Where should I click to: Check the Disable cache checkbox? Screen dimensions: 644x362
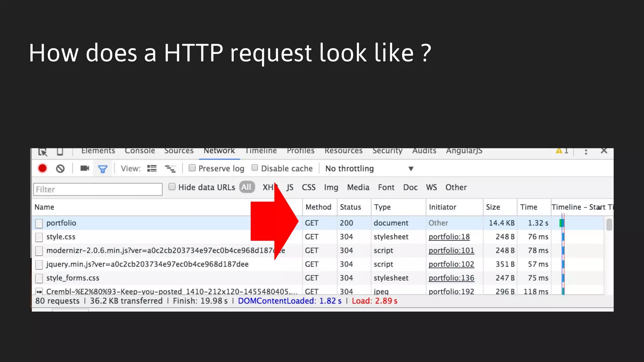255,168
